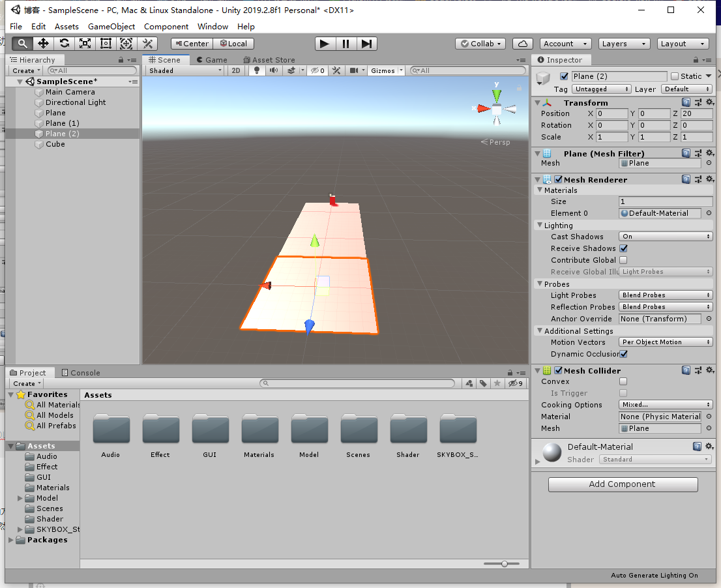Image resolution: width=721 pixels, height=588 pixels.
Task: Select the Rect Transform tool
Action: point(106,44)
